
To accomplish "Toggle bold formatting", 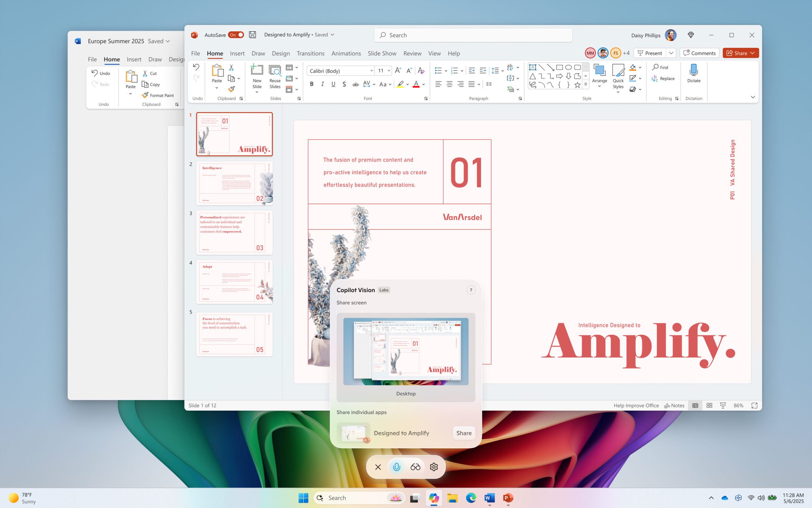I will 311,84.
